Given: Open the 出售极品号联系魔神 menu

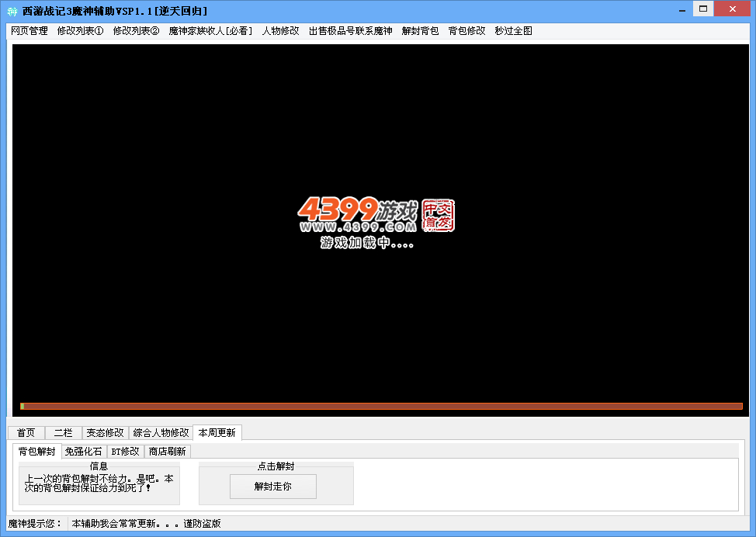Looking at the screenshot, I should pos(351,31).
